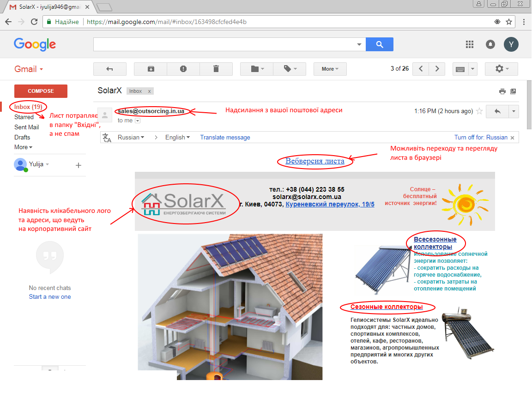Open the Sent Mail folder
The width and height of the screenshot is (532, 399).
(26, 127)
